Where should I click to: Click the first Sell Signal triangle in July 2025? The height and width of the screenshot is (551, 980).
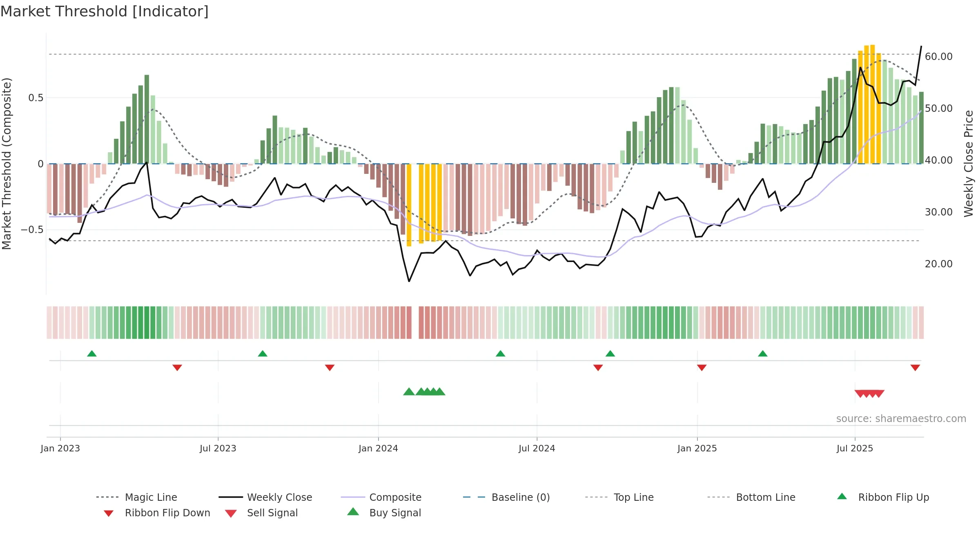click(x=860, y=394)
